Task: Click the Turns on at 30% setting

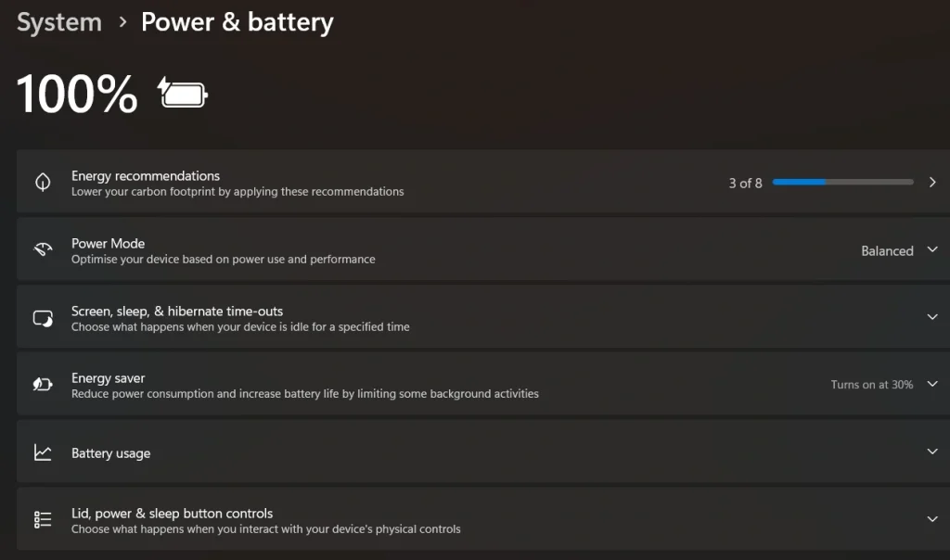Action: coord(870,384)
